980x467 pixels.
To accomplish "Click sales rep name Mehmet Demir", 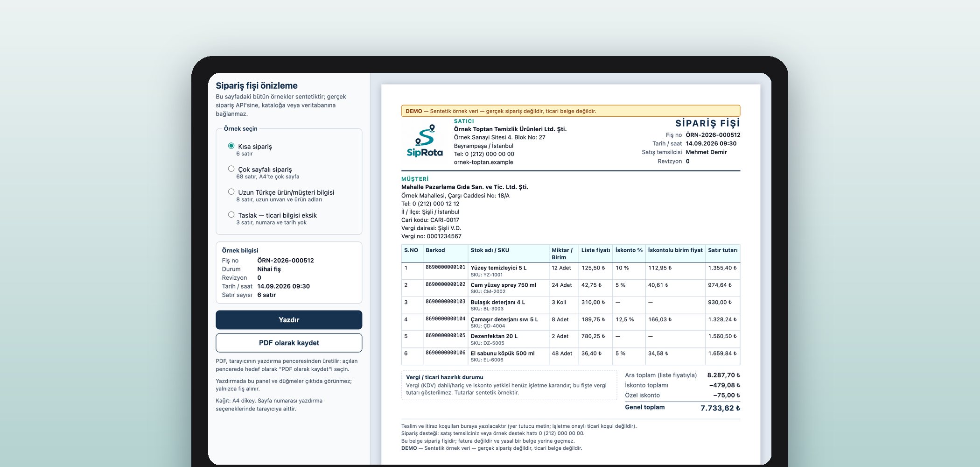I will 706,152.
